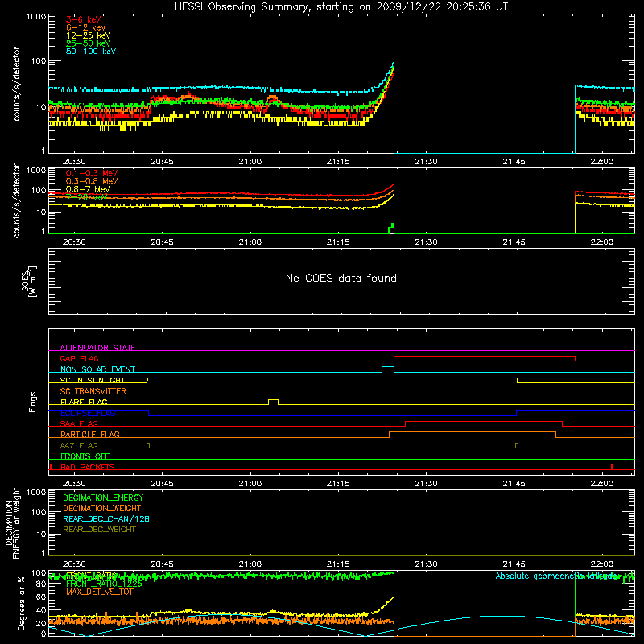Screen dimensions: 644x644
Task: Select the FLARE_FLAG label
Action: (x=84, y=402)
